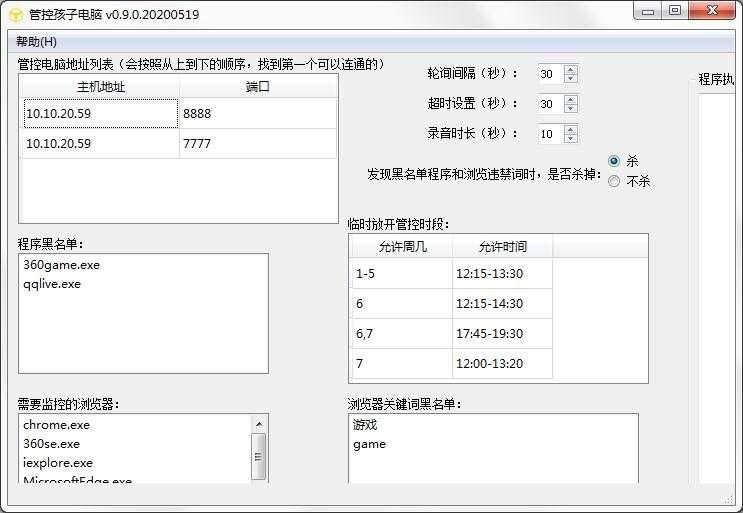
Task: Decrease 超时设置 value with down arrow
Action: pos(571,108)
